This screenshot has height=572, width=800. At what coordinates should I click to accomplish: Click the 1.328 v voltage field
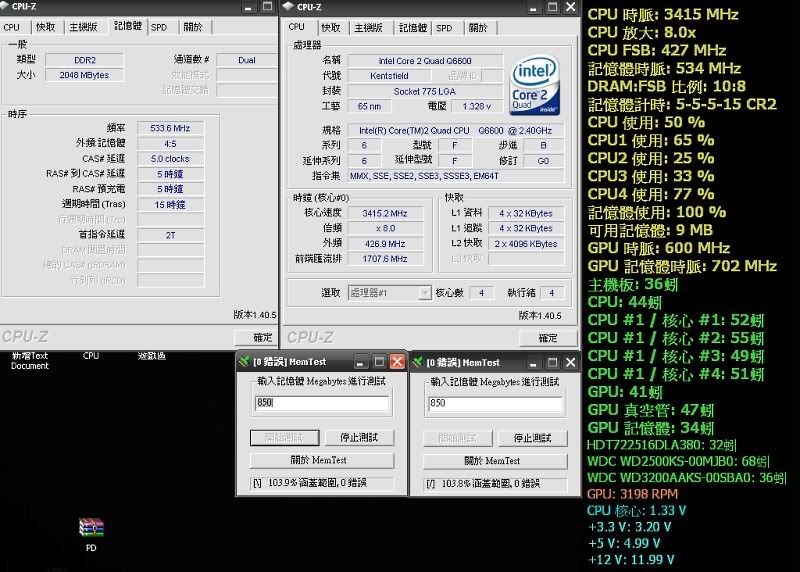tap(477, 106)
